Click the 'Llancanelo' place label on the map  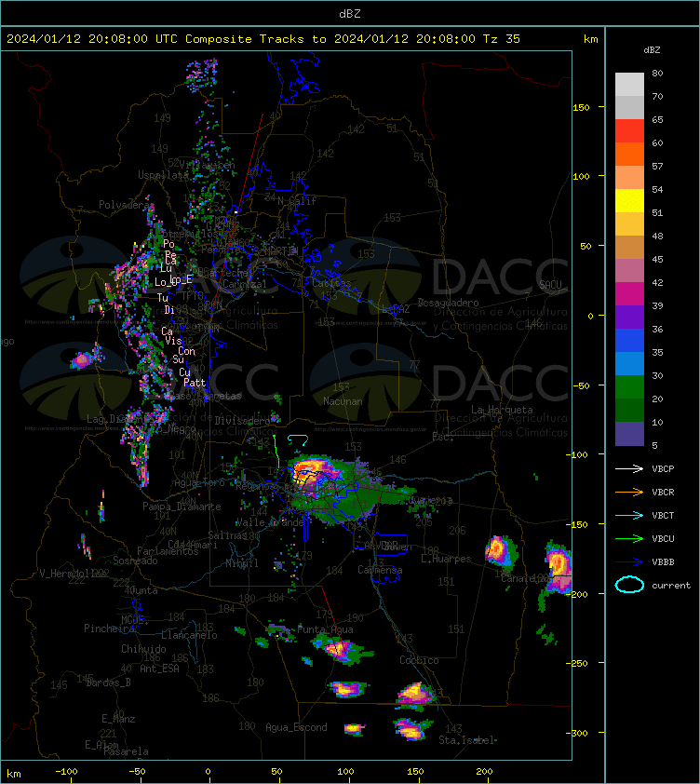(189, 635)
